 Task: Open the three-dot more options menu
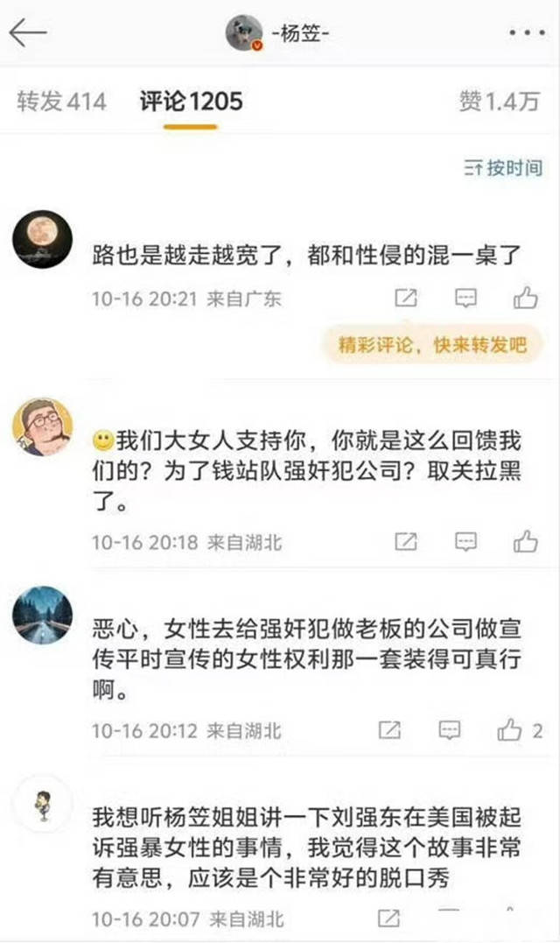(x=527, y=33)
